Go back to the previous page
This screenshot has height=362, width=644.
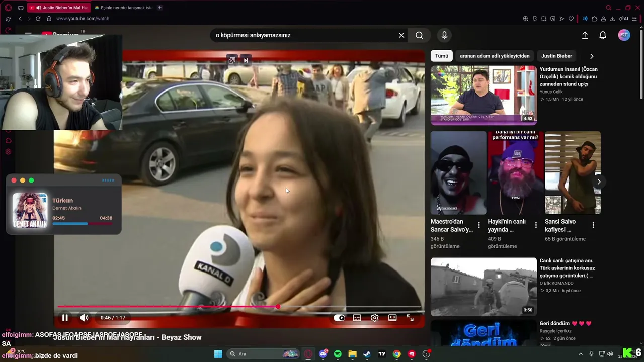point(20,19)
